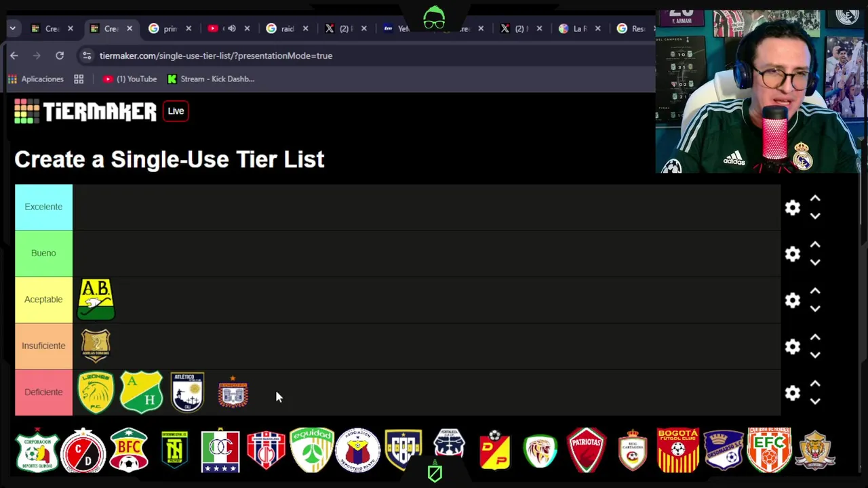This screenshot has width=868, height=488.
Task: Move Deficiente tier up with chevron
Action: (815, 384)
